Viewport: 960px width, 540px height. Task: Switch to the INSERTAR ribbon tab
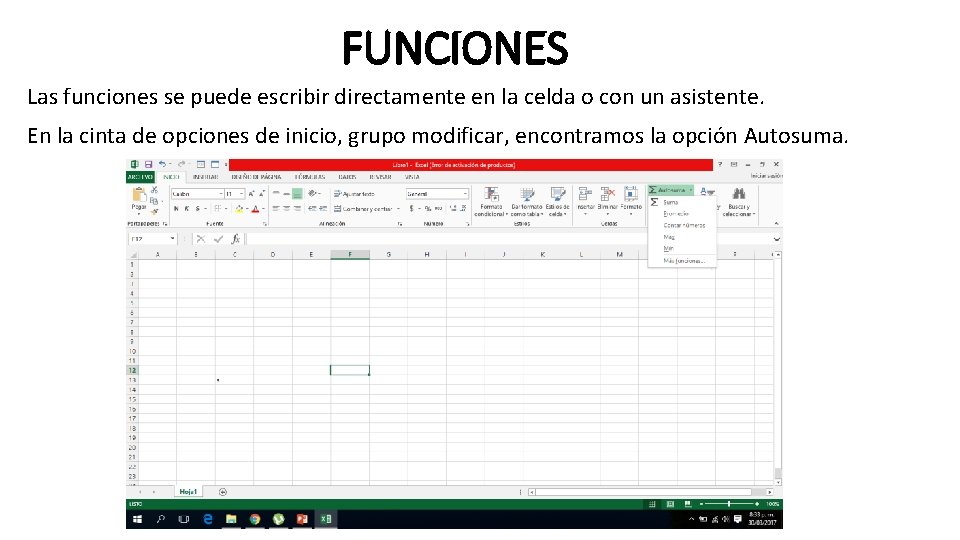point(206,177)
